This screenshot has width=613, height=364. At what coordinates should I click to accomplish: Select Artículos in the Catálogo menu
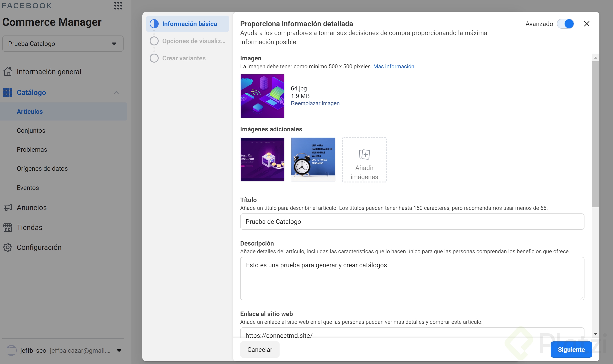click(64, 111)
